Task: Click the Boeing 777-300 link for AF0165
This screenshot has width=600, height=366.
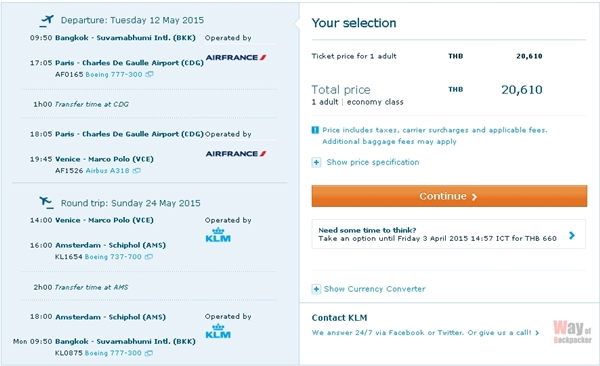Action: click(x=114, y=74)
